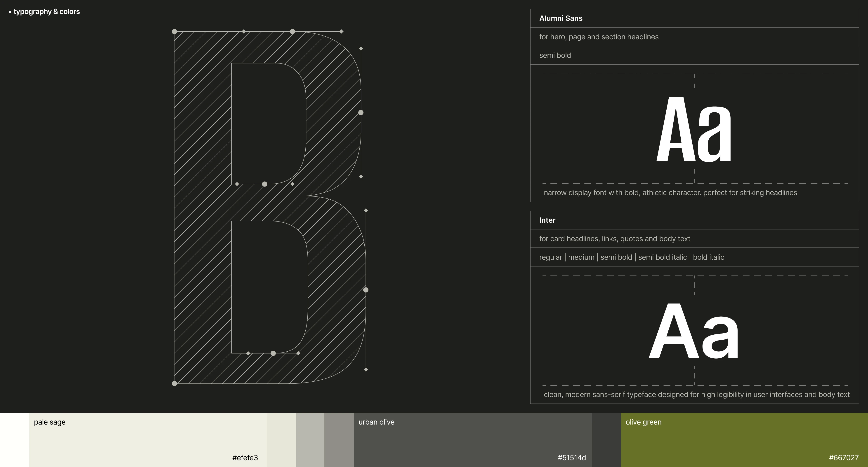Click the Inter Aa specimen
Viewport: 868px width, 467px height.
click(694, 331)
